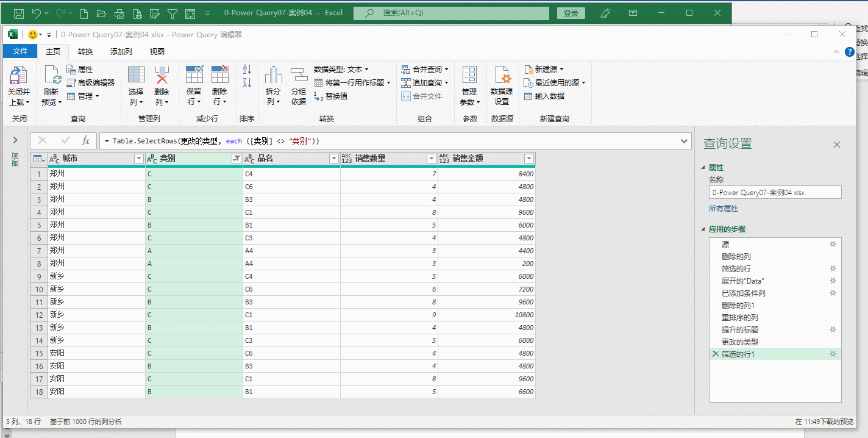Switch to the 添加列 tab

(121, 51)
